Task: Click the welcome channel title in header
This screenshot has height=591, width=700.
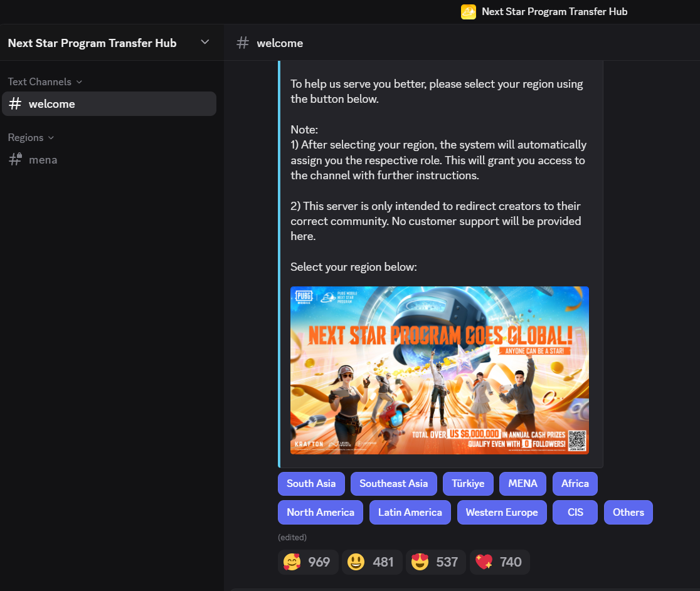Action: 280,43
